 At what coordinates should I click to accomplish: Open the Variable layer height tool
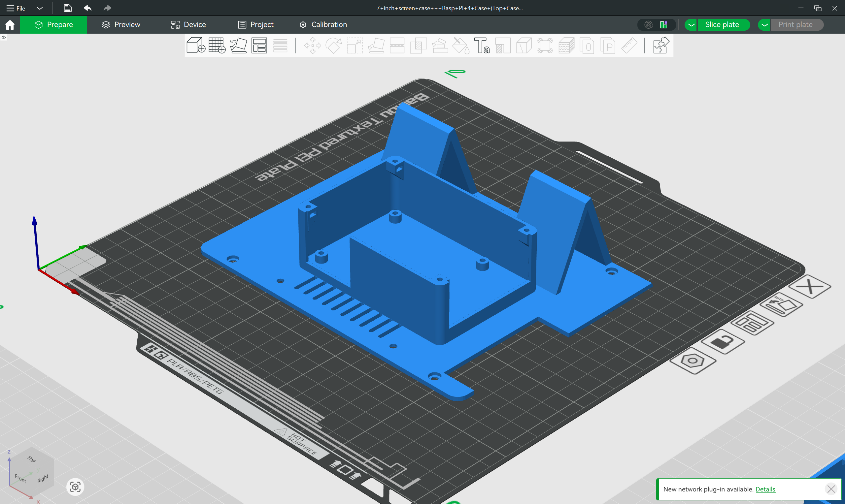coord(280,45)
